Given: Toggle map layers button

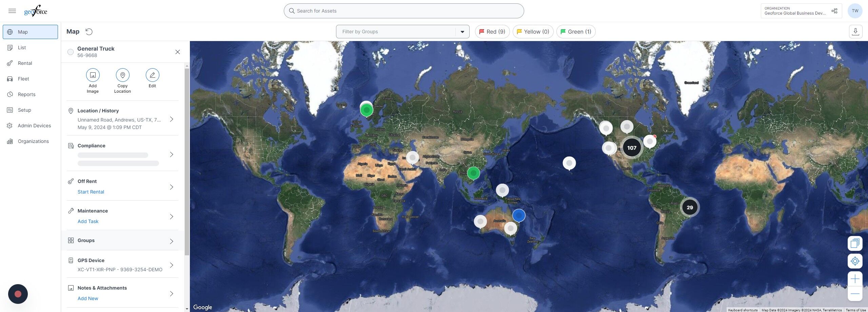Looking at the screenshot, I should tap(855, 243).
